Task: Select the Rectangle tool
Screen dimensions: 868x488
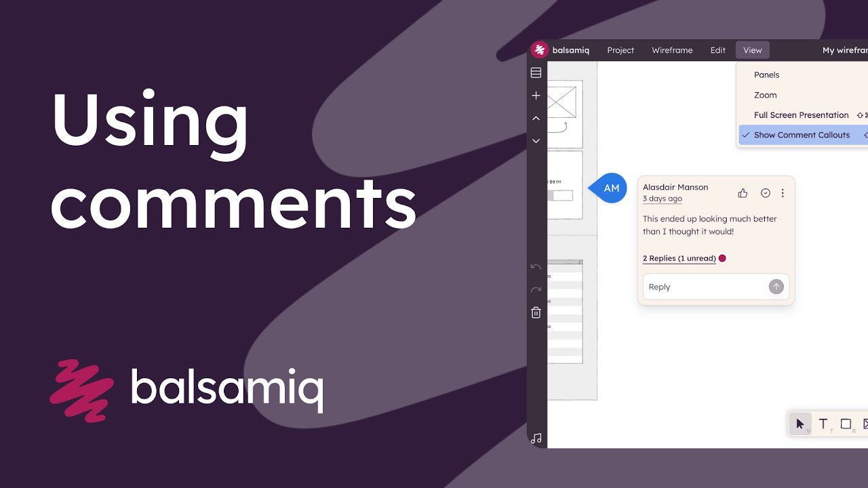Action: pyautogui.click(x=846, y=424)
